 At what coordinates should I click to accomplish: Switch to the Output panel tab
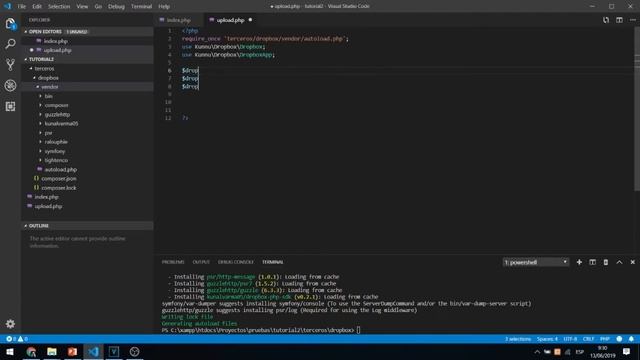coord(201,262)
